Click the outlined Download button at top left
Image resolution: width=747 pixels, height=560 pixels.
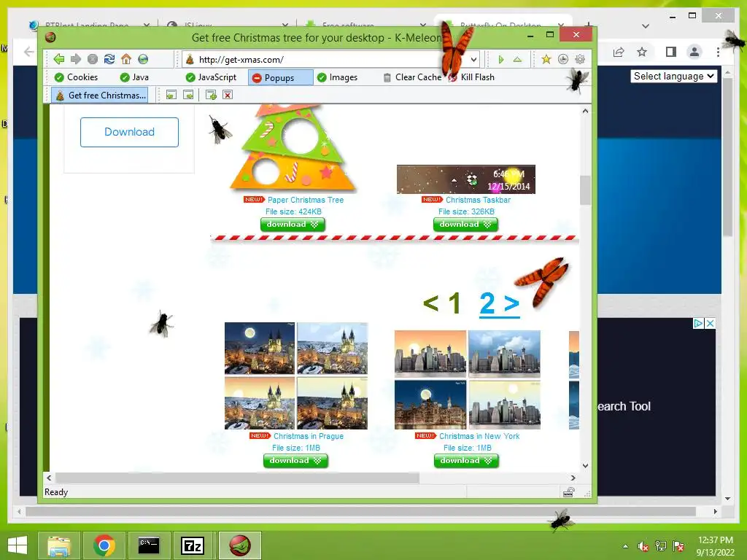pyautogui.click(x=130, y=132)
